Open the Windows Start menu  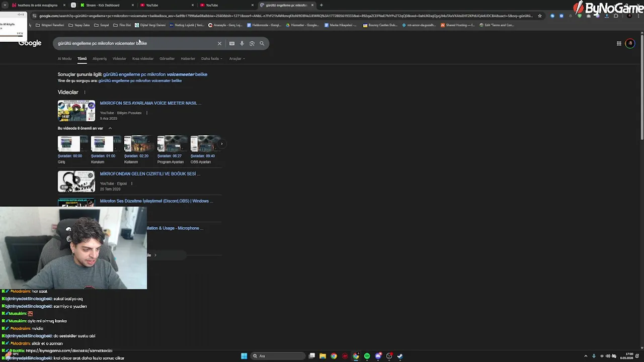[x=244, y=356]
